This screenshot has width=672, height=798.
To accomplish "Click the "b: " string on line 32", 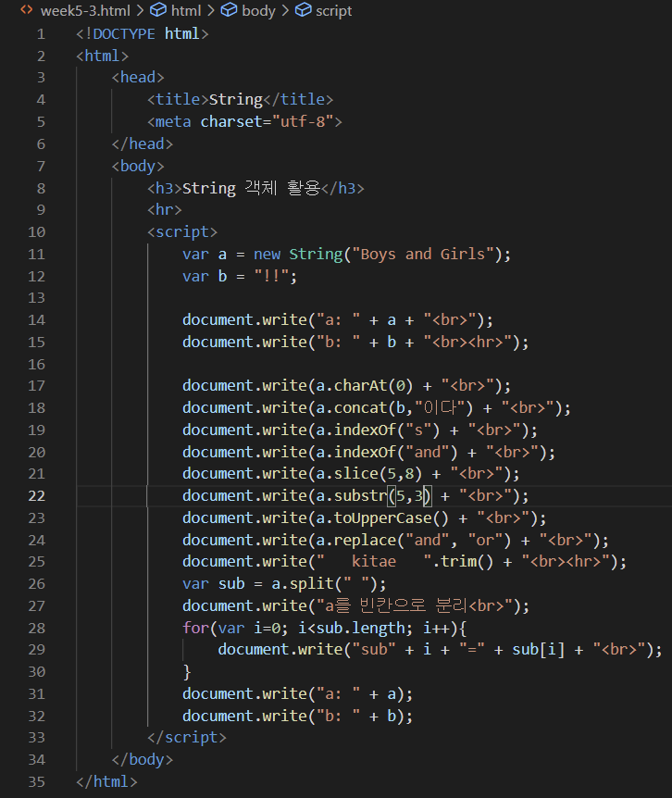I will [338, 717].
